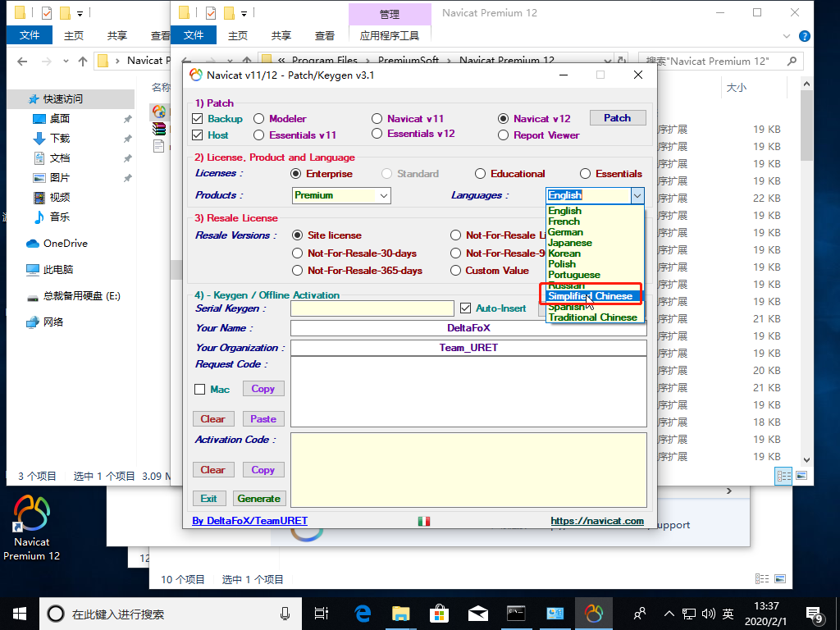Enable the Mac checkbox

click(200, 390)
